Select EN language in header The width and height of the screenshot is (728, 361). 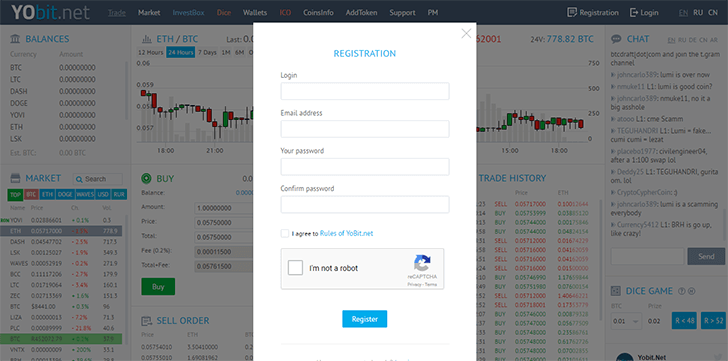tap(683, 13)
